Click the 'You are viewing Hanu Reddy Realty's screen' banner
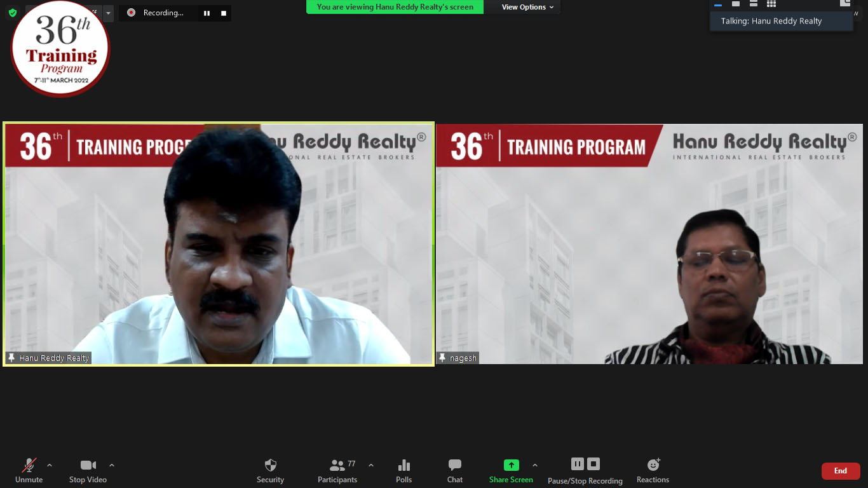This screenshot has height=488, width=868. (395, 7)
